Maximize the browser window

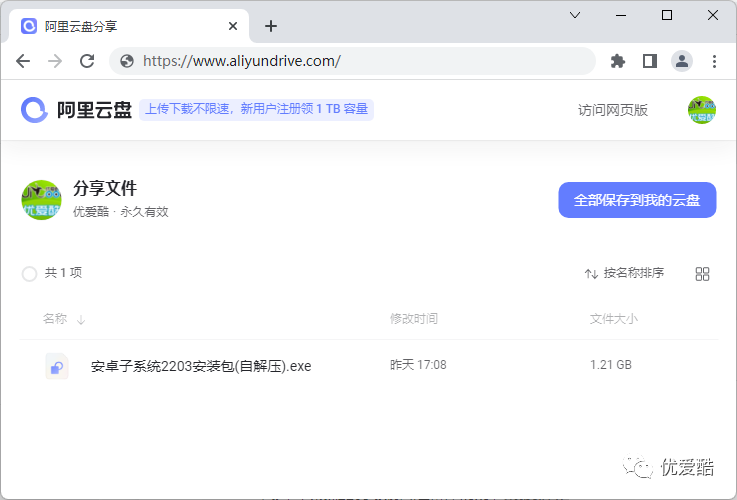click(x=666, y=15)
